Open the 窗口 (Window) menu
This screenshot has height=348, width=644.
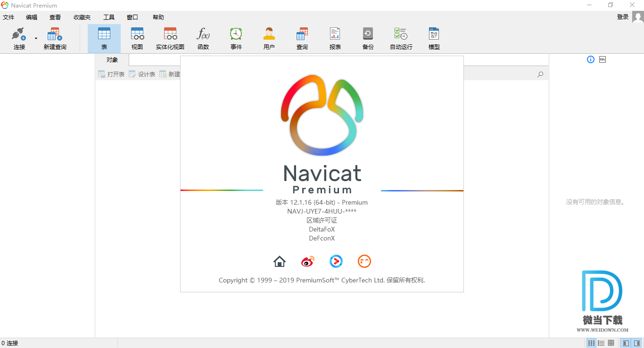[x=132, y=17]
